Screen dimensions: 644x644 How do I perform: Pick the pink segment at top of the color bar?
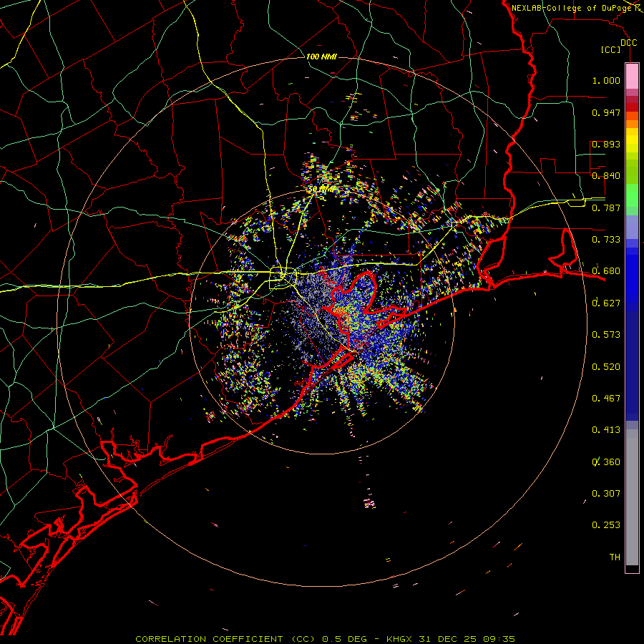632,76
